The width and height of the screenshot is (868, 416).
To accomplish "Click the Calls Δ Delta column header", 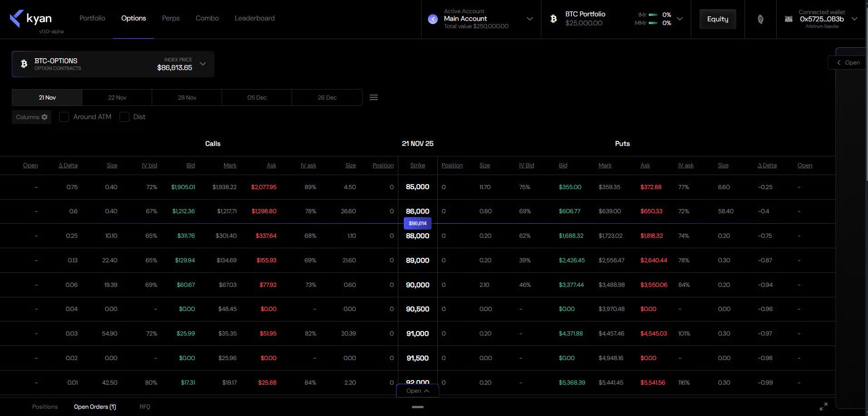I will pos(68,165).
